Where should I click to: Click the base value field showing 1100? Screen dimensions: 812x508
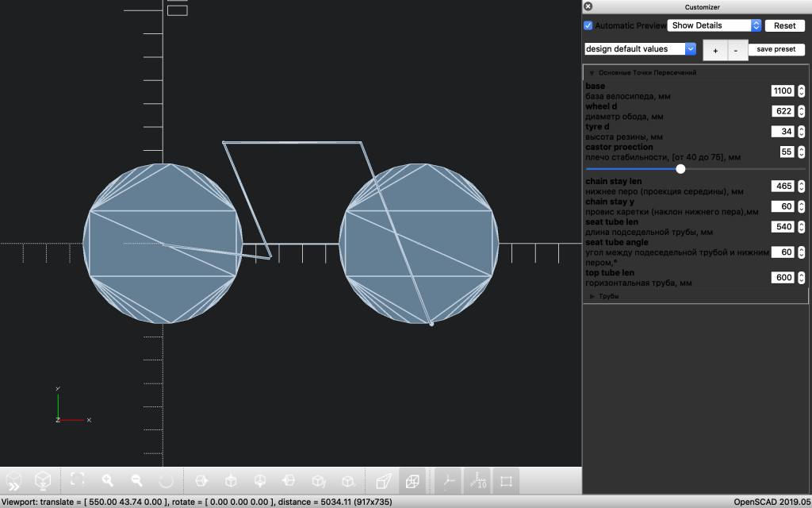click(783, 90)
